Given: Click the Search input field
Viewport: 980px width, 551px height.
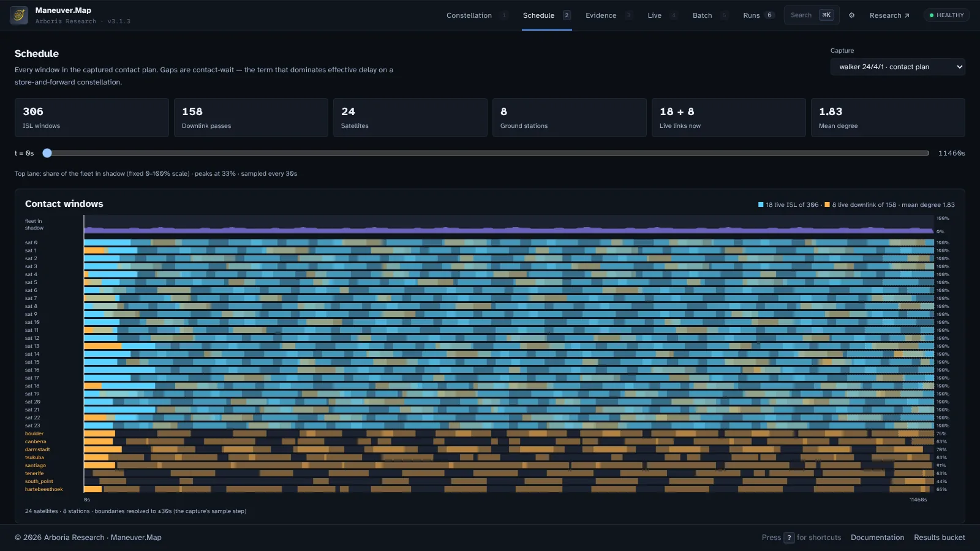Looking at the screenshot, I should (x=812, y=15).
